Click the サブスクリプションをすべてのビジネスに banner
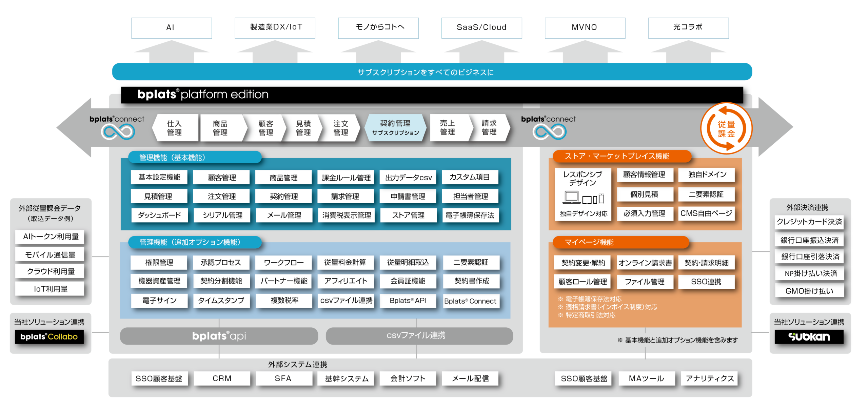868x411 pixels. tap(432, 72)
